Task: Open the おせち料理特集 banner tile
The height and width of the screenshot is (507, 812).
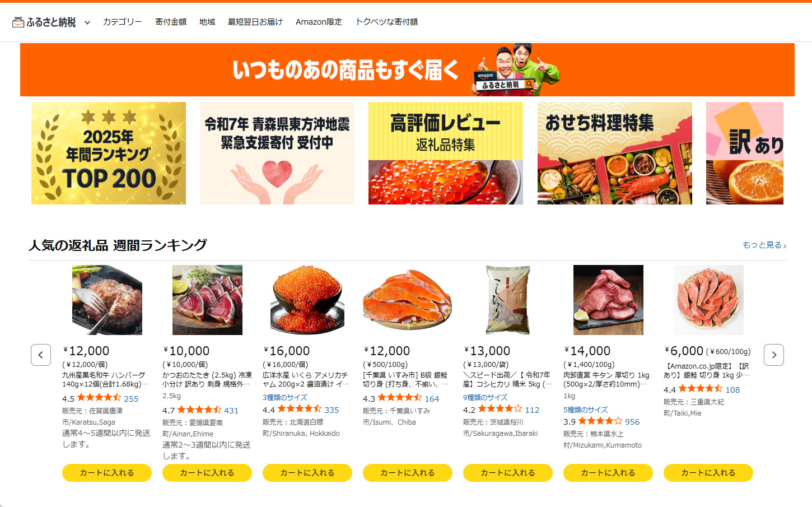Action: click(x=615, y=153)
